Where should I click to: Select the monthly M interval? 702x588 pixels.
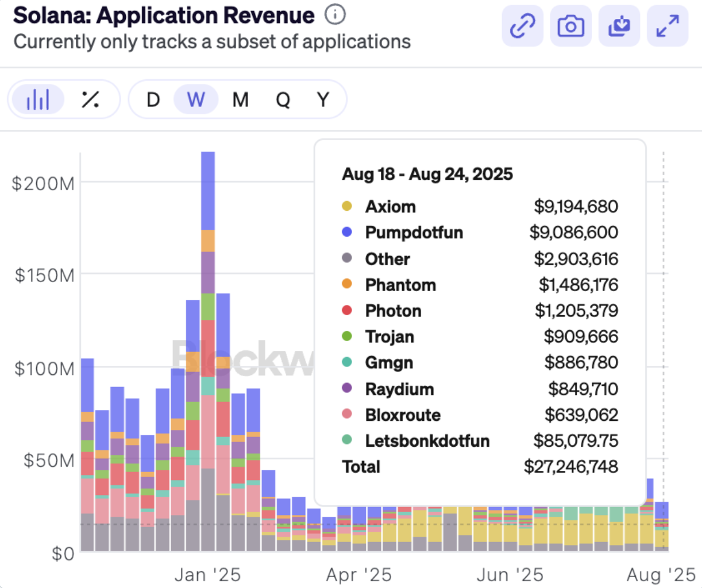pyautogui.click(x=240, y=99)
